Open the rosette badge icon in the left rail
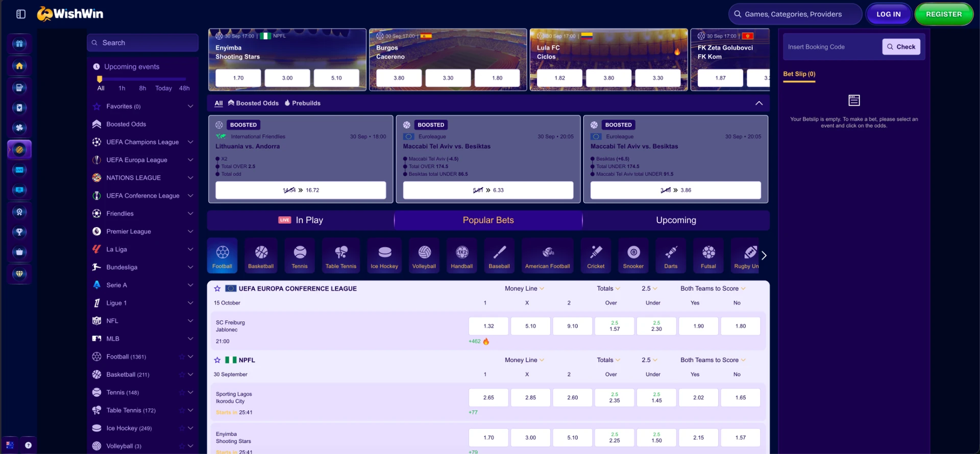 [19, 212]
